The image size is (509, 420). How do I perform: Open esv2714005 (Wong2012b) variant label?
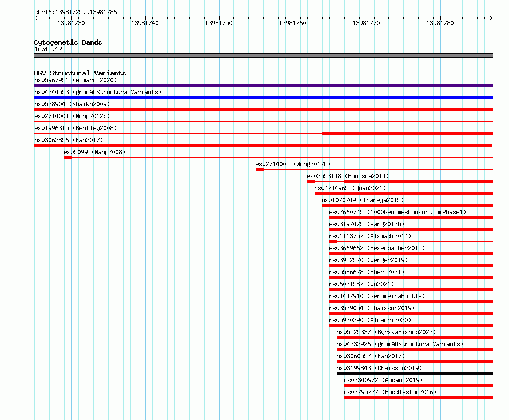(293, 164)
